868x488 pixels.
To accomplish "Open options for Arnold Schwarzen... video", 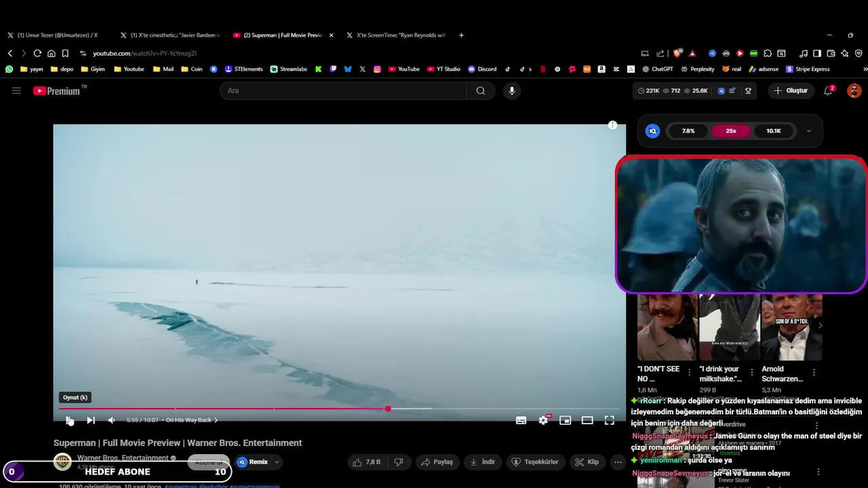I will tap(814, 373).
